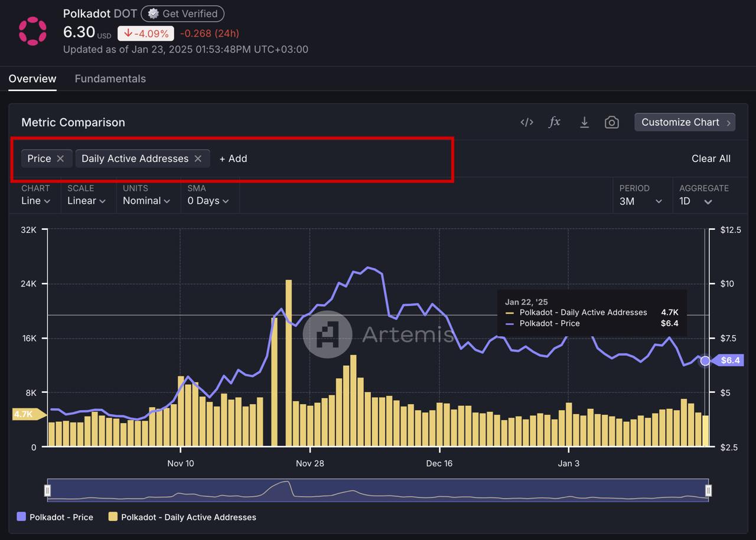Remove the Price metric chip
The width and height of the screenshot is (756, 540).
click(60, 158)
